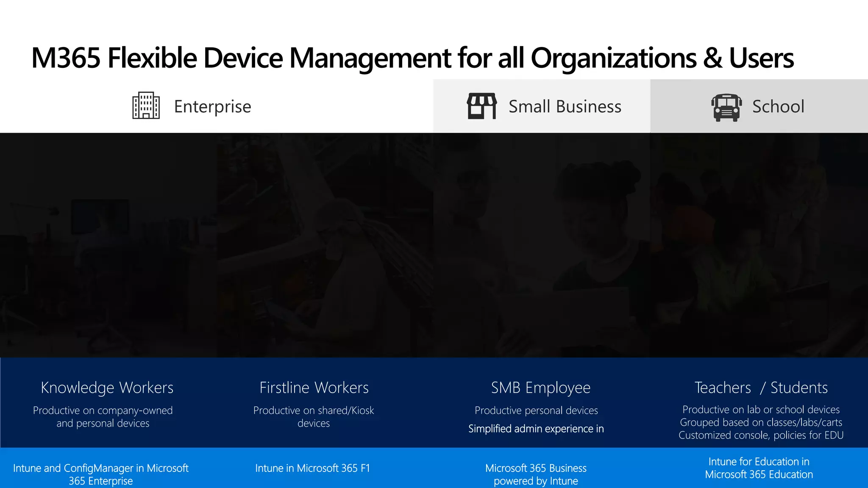Click the Teachers / Students heading

tap(761, 388)
